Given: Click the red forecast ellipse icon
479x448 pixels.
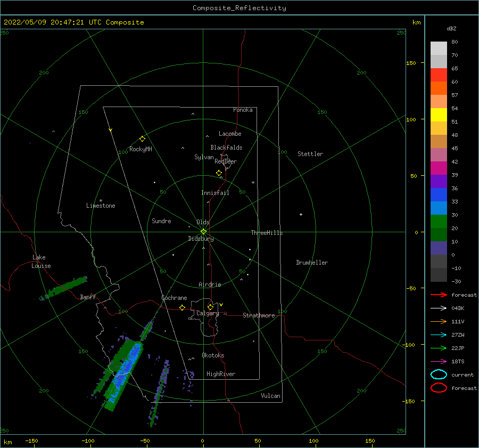Looking at the screenshot, I should coord(439,388).
